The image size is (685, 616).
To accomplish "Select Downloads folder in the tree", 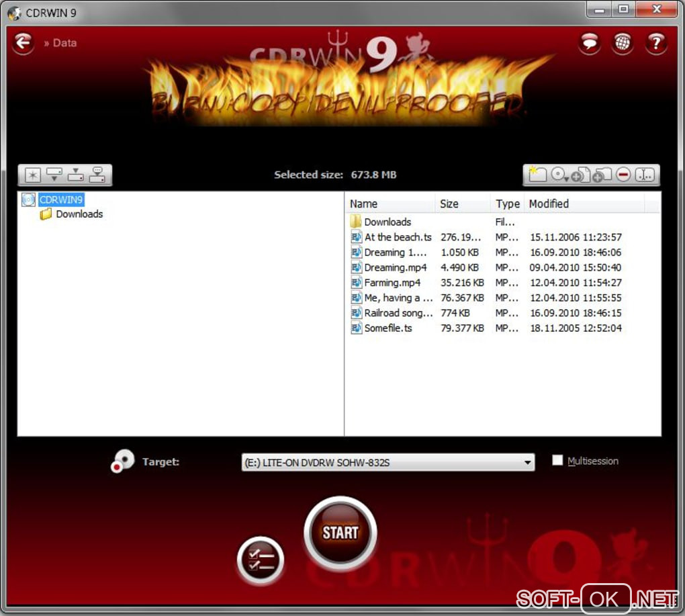I will 79,214.
